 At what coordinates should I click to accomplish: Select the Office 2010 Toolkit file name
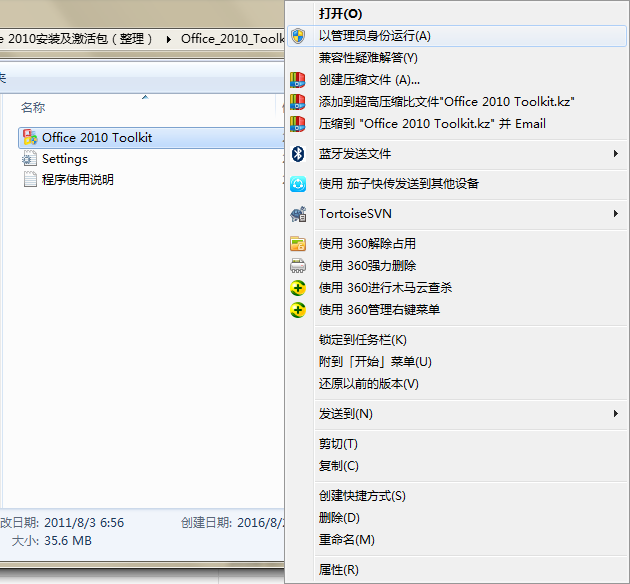point(97,138)
